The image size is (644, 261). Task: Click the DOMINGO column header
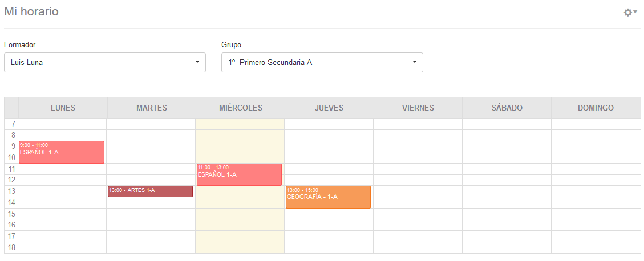596,108
